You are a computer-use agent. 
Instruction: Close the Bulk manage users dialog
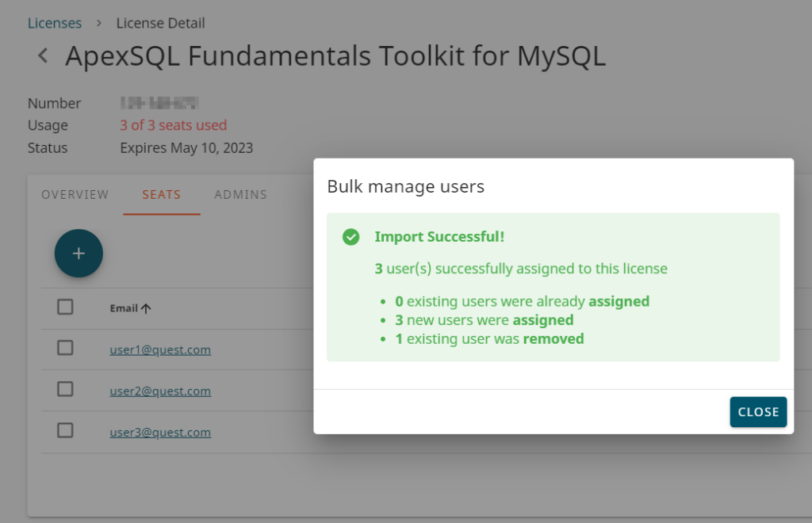[x=758, y=411]
